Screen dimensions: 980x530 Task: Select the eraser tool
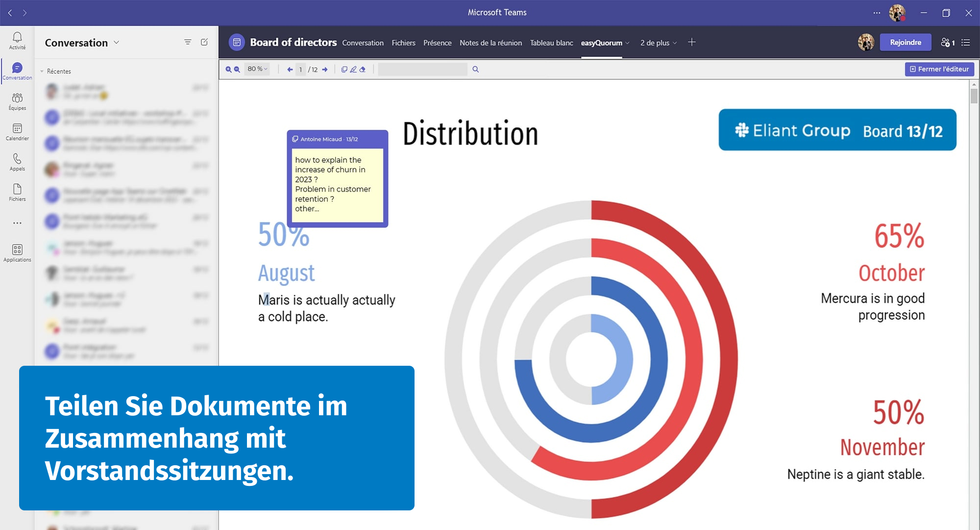pos(363,70)
